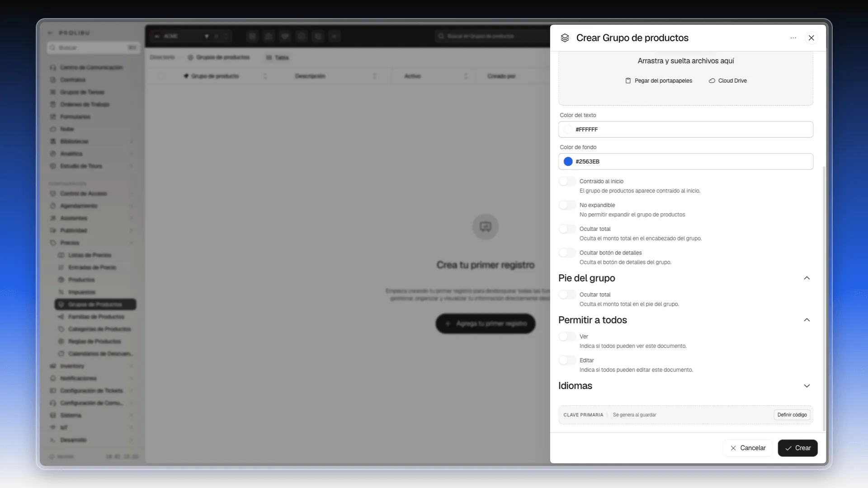Open Listas de Precios in the sidebar
The width and height of the screenshot is (868, 488).
tap(90, 255)
